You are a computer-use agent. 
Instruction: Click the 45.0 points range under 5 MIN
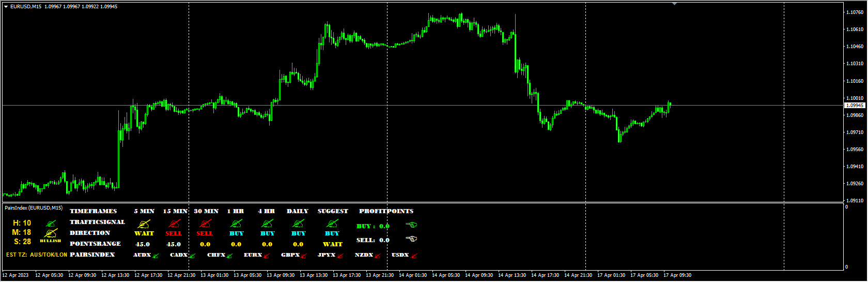tap(143, 244)
